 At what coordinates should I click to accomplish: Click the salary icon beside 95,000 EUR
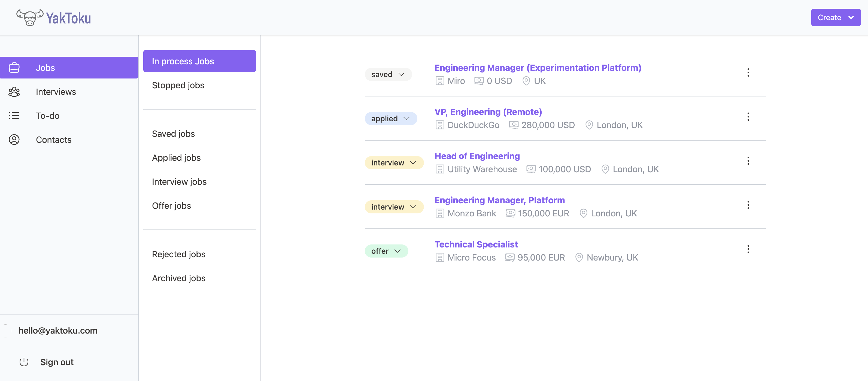(510, 258)
